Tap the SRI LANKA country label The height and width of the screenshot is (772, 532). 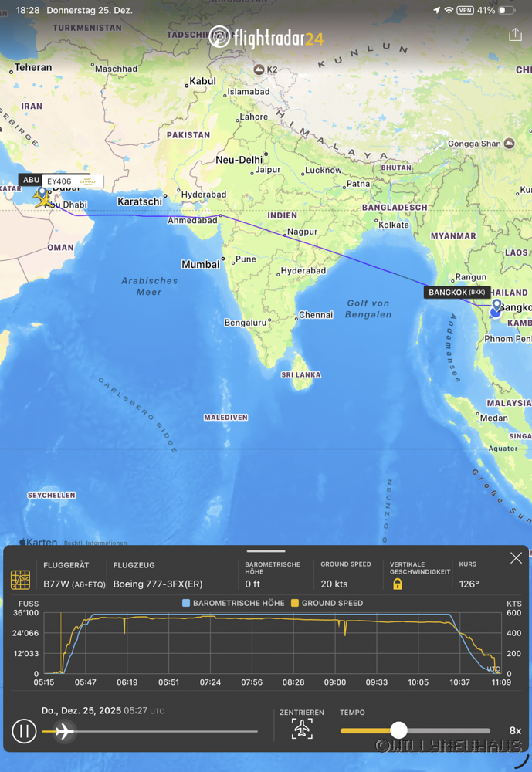pos(301,375)
